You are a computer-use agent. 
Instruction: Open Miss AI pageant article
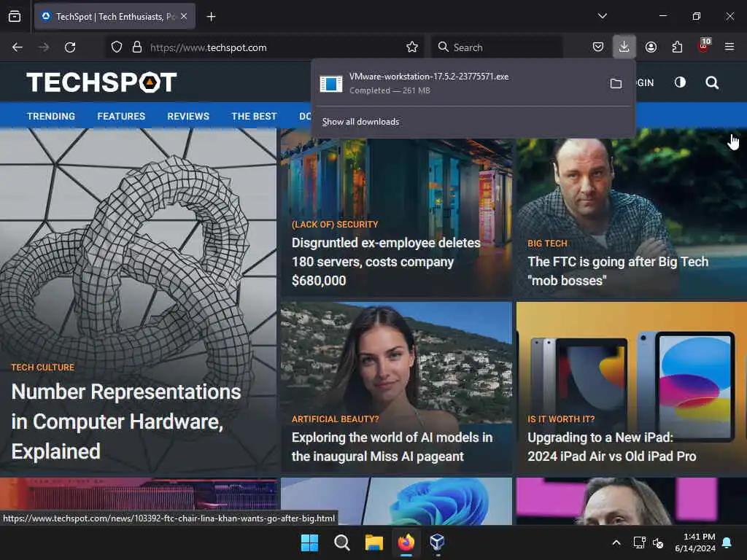pos(392,447)
